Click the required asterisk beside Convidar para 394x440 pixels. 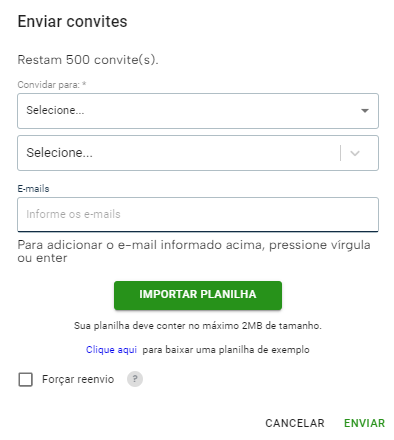click(84, 83)
